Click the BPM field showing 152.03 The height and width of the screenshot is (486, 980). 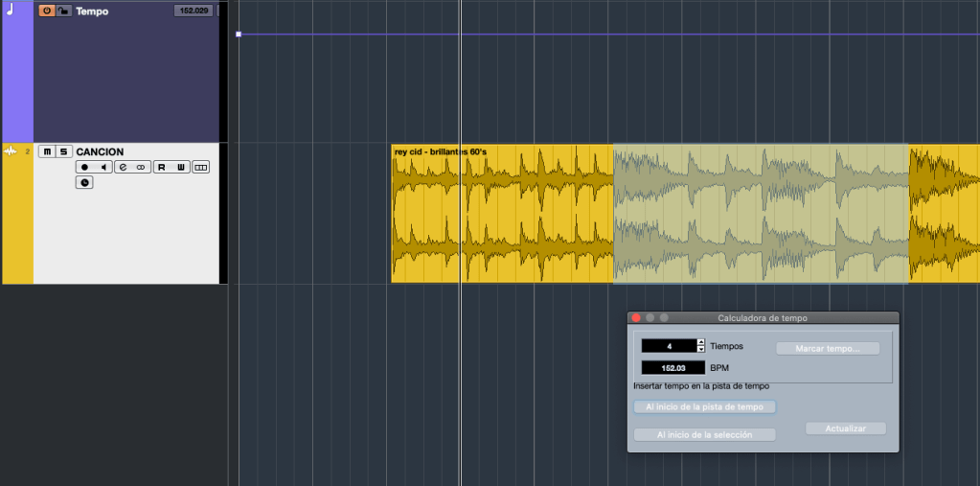pyautogui.click(x=672, y=367)
